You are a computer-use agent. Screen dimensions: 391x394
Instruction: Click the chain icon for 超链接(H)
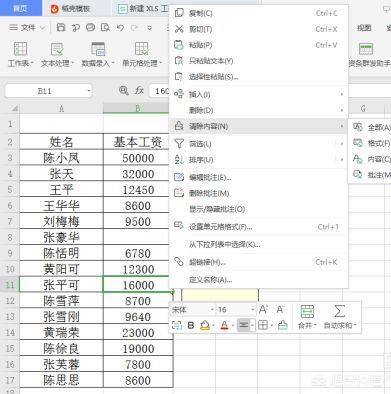pyautogui.click(x=179, y=262)
